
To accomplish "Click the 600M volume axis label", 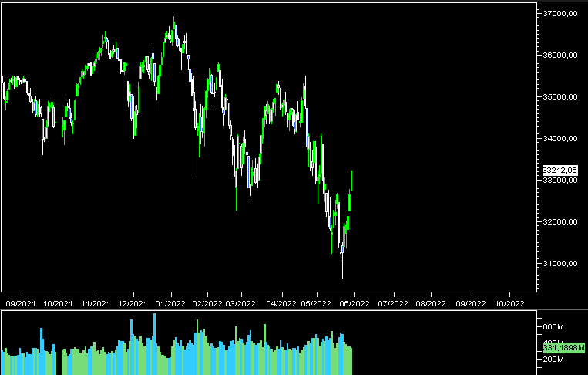I will coord(553,327).
